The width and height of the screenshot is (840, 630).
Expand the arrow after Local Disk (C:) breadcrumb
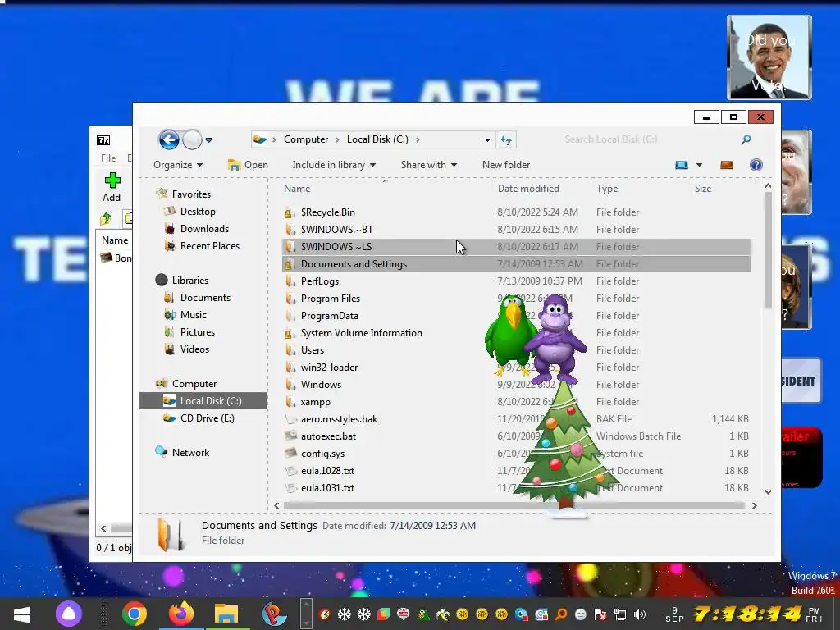pos(418,139)
